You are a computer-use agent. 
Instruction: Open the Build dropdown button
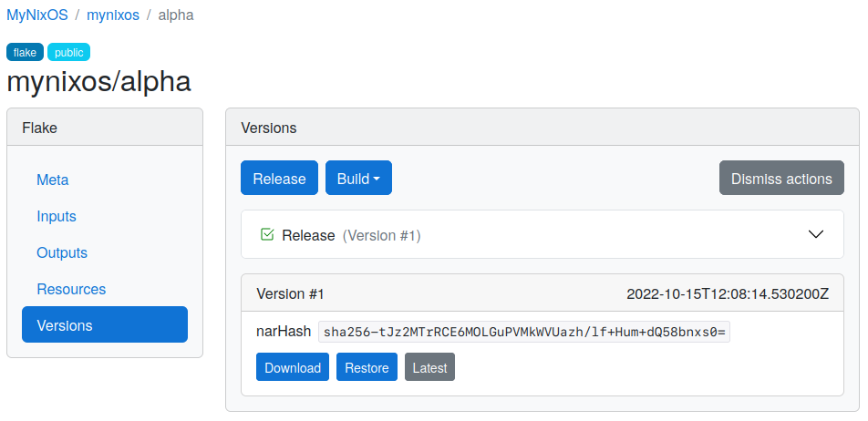click(x=358, y=178)
